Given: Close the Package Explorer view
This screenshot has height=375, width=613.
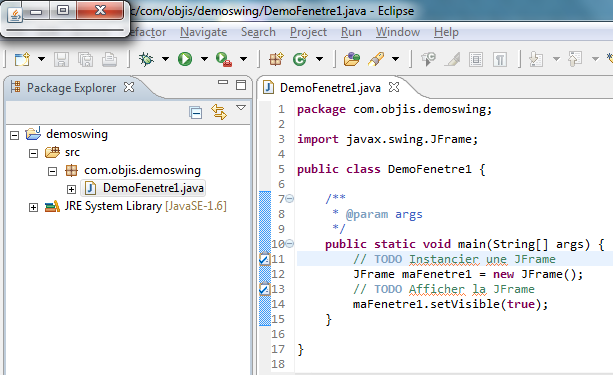Looking at the screenshot, I should (x=129, y=87).
